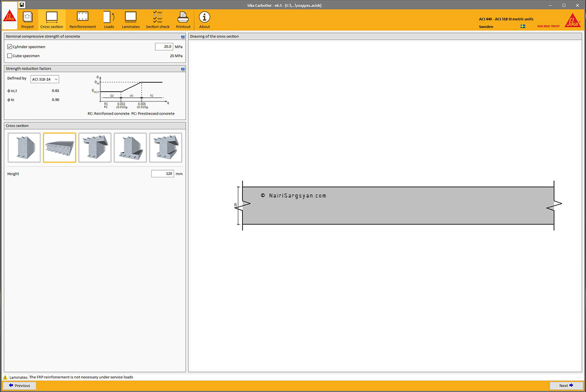
Task: Open the Loads section
Action: click(109, 20)
